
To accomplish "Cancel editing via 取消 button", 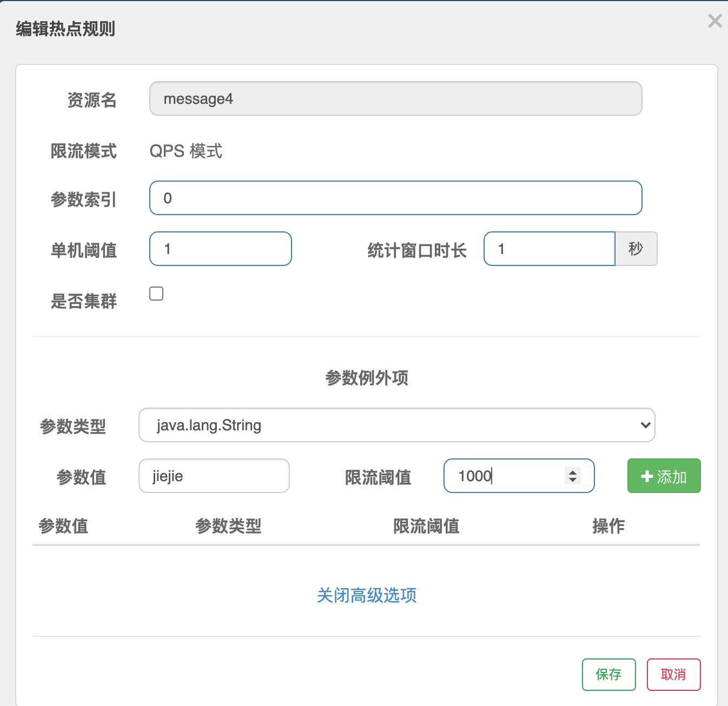I will point(673,675).
